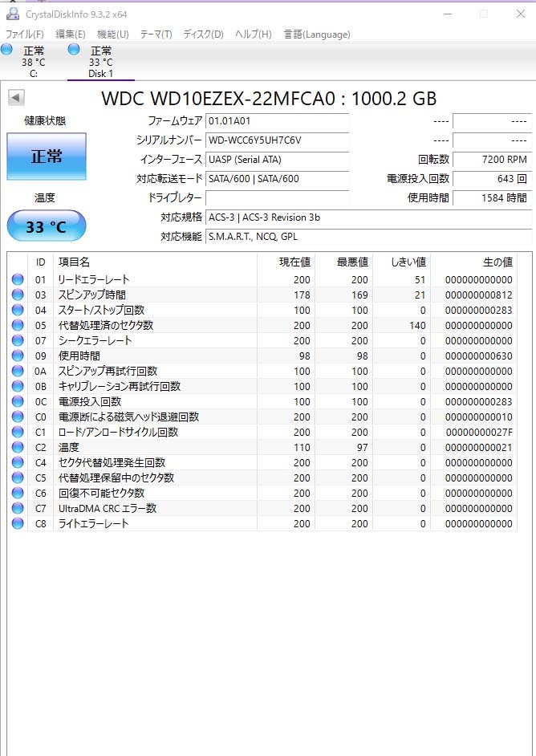The width and height of the screenshot is (536, 756).
Task: Click the しきい値 column header
Action: tap(401, 262)
